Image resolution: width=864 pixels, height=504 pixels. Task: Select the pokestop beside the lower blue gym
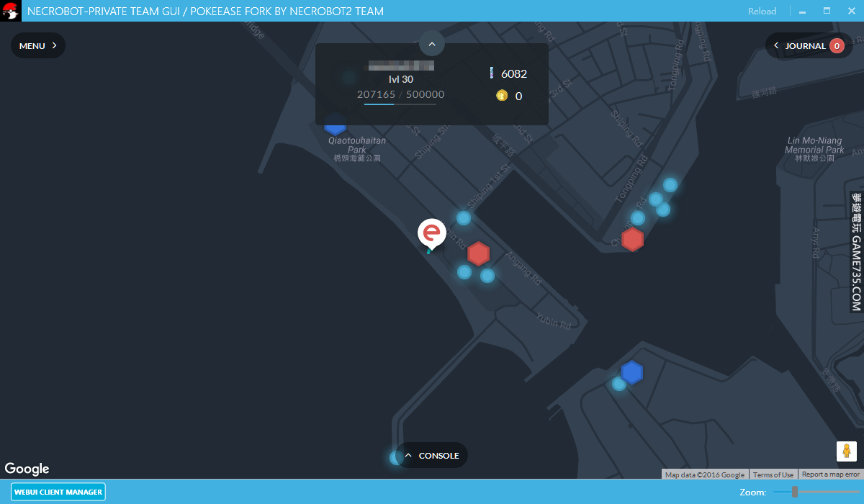618,384
